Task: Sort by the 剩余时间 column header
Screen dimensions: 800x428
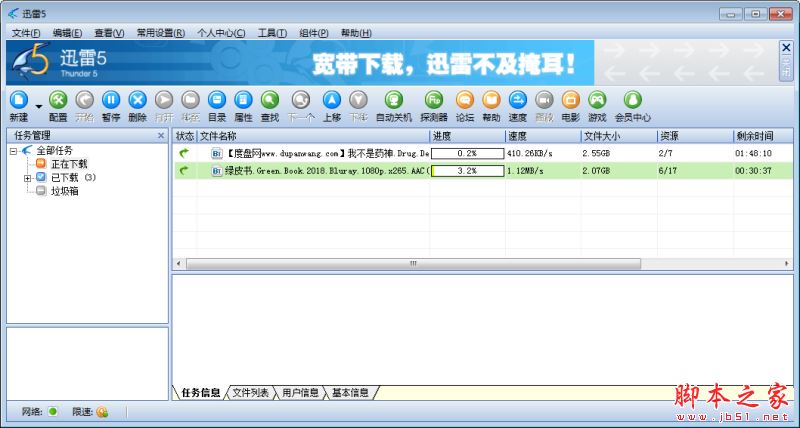Action: pyautogui.click(x=763, y=136)
